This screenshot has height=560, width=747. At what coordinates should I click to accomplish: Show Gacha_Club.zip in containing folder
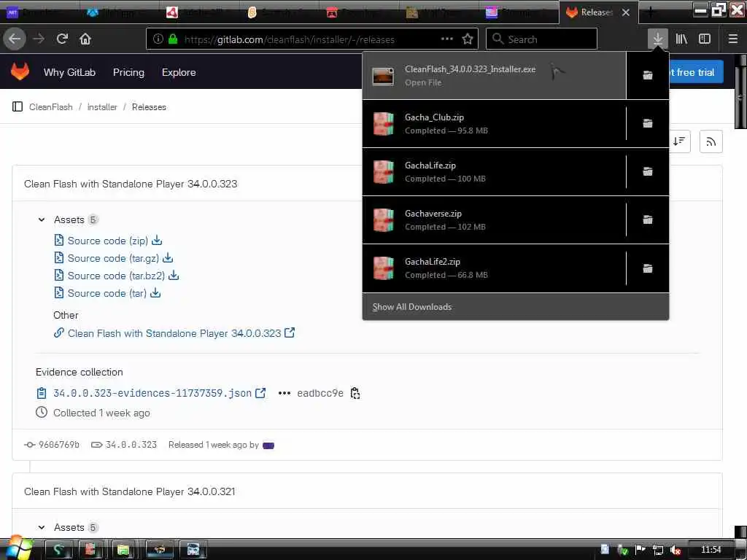(648, 123)
